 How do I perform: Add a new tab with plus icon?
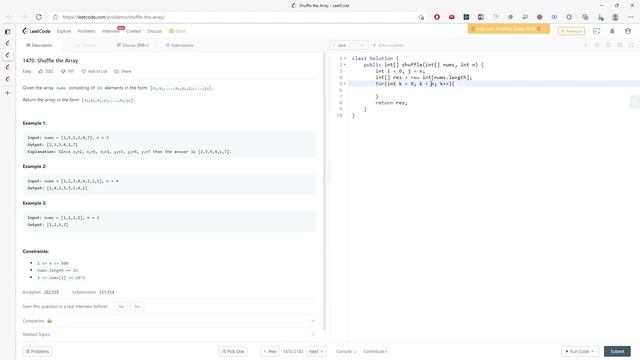tap(7, 93)
